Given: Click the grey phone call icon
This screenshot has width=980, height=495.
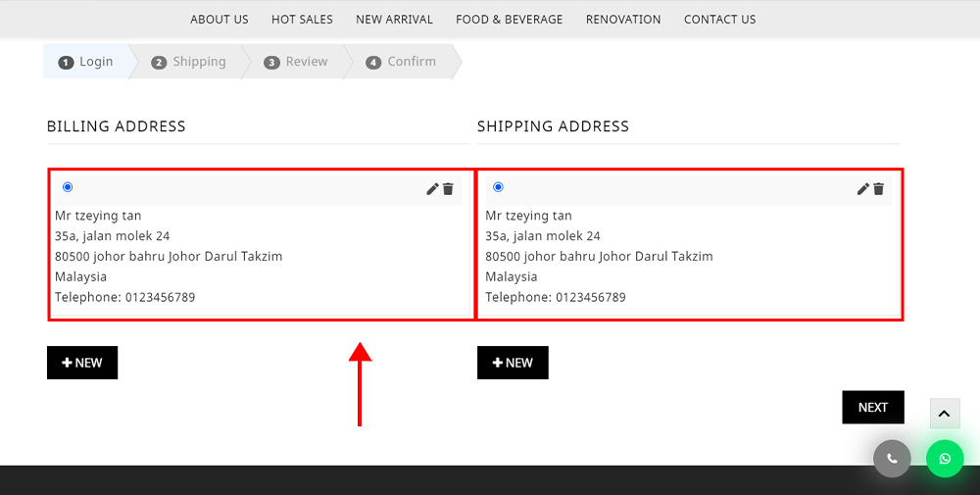Looking at the screenshot, I should point(892,459).
